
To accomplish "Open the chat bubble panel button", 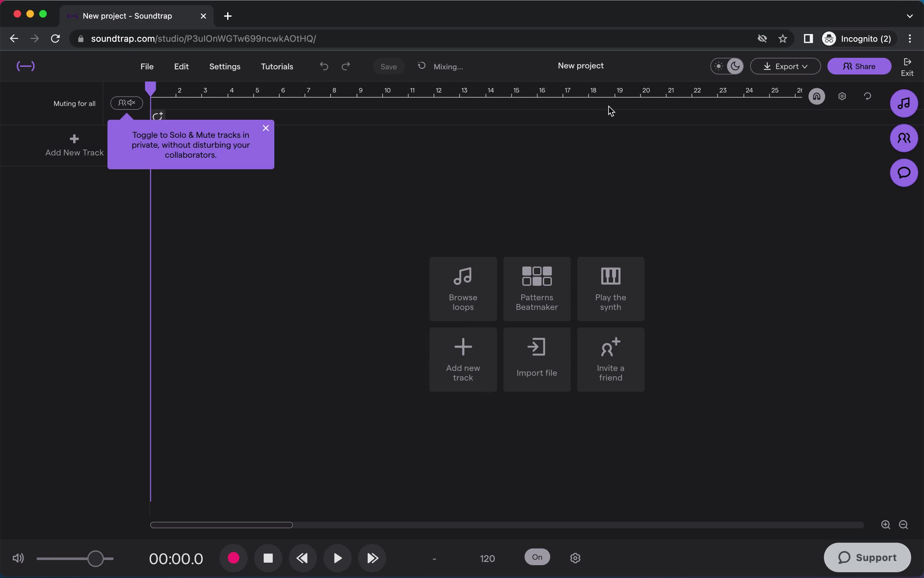I will pos(903,173).
